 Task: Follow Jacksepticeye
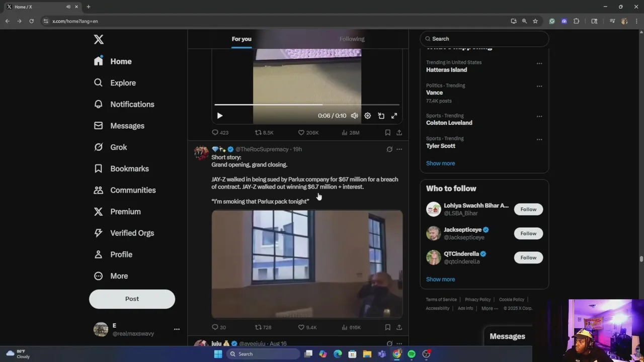pos(528,233)
